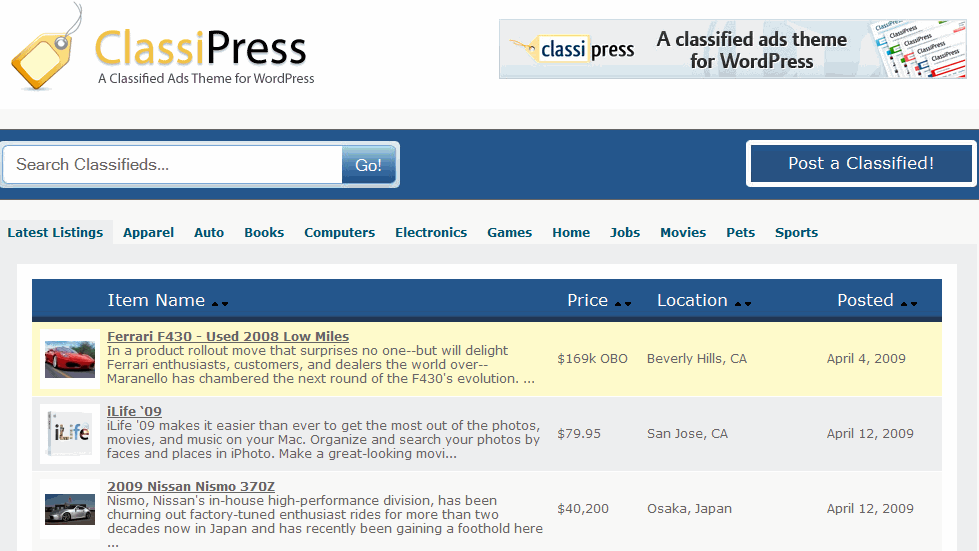Click April 12, 2009 date in Nissan row

click(870, 509)
